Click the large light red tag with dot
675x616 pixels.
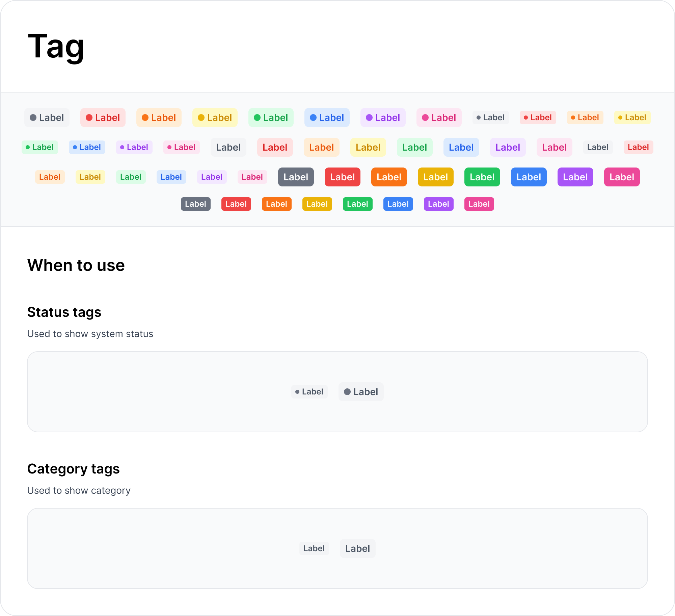(103, 118)
